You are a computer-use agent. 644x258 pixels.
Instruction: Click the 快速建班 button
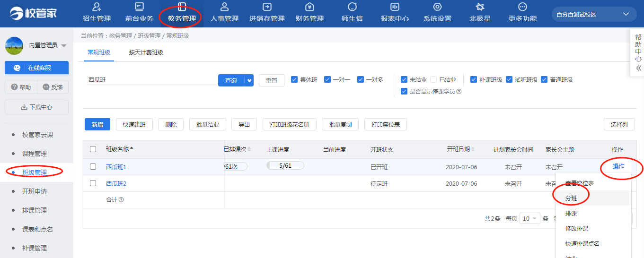(134, 124)
